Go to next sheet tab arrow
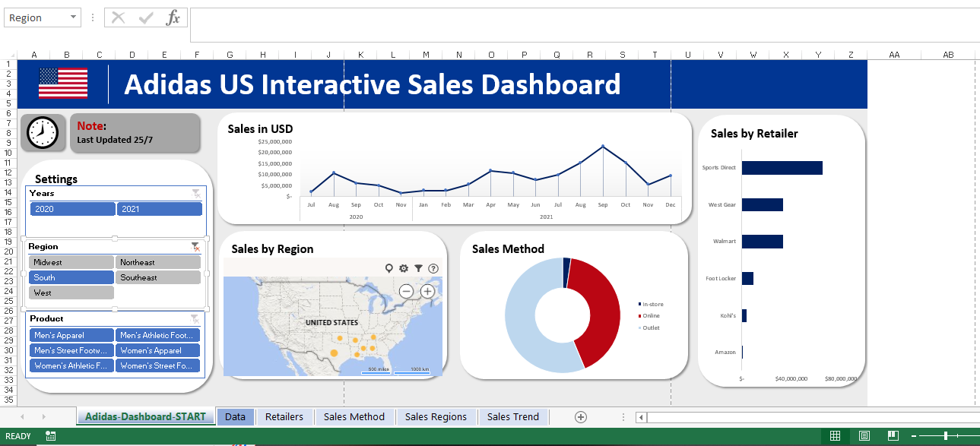 [x=43, y=417]
